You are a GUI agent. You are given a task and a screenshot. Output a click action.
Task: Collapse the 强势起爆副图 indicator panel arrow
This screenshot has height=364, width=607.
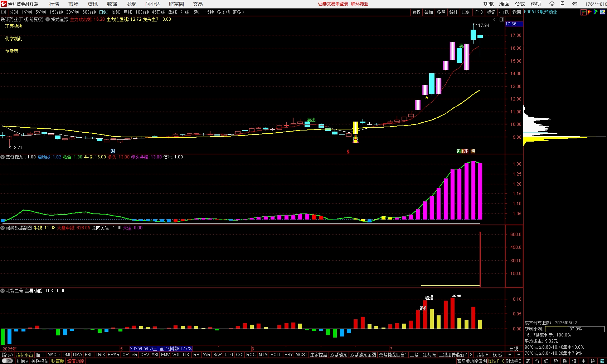[x=3, y=228]
